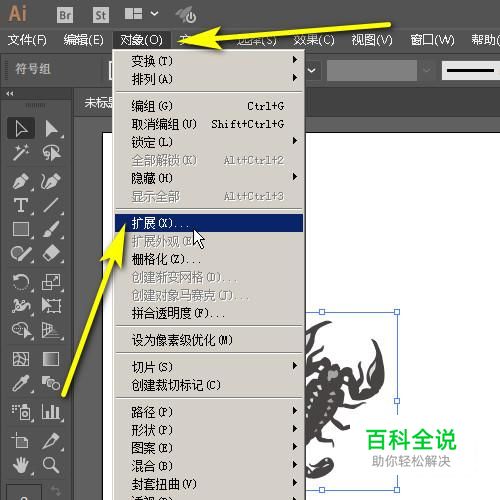The image size is (500, 500).
Task: Open the 编辑(E) menu
Action: pos(84,40)
